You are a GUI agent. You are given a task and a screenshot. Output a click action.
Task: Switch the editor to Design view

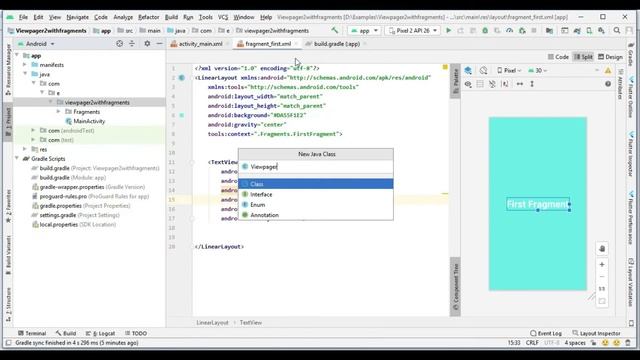click(x=610, y=57)
